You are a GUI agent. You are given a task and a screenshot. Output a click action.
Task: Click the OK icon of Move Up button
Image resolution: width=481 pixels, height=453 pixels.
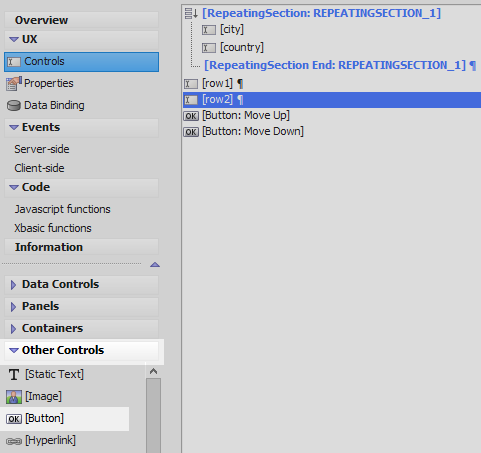click(x=191, y=116)
